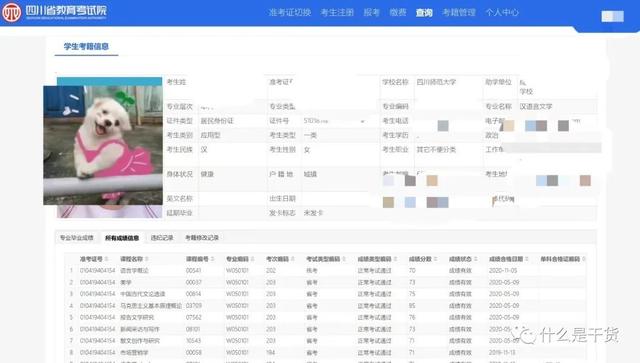The width and height of the screenshot is (640, 363).
Task: Sort table by 单科合格证编码 column icon
Action: (x=584, y=259)
